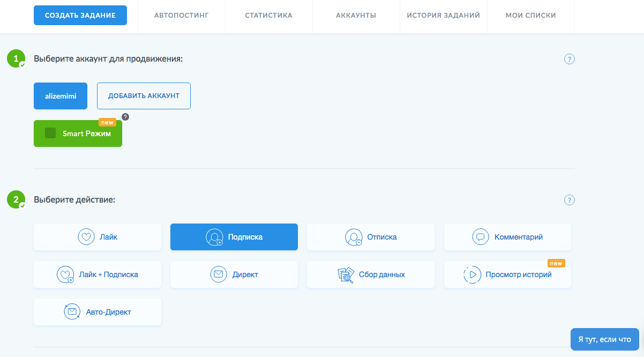Screen dimensions: 644x357
Task: Click the user-plus icon on Подписка
Action: 214,237
